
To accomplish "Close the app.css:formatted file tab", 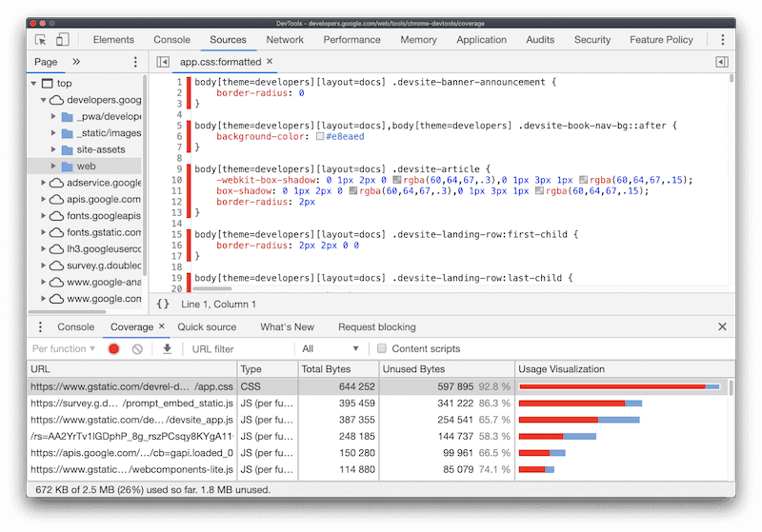I will click(x=270, y=62).
